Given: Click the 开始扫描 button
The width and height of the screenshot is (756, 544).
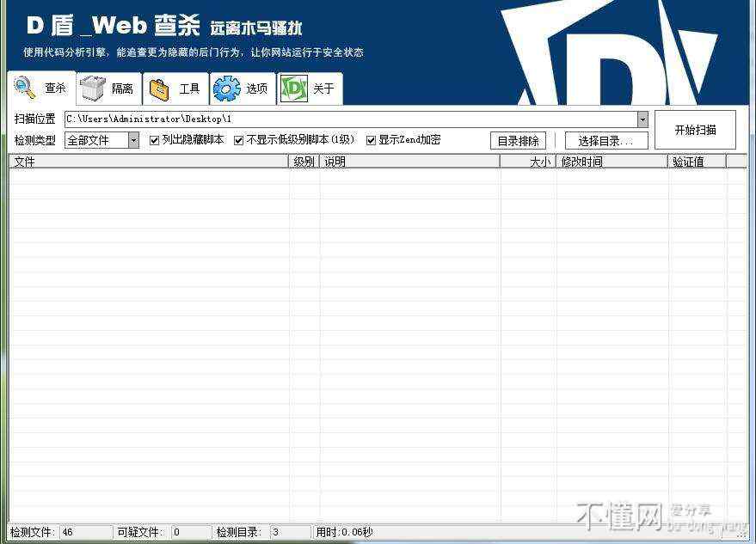Looking at the screenshot, I should (695, 130).
